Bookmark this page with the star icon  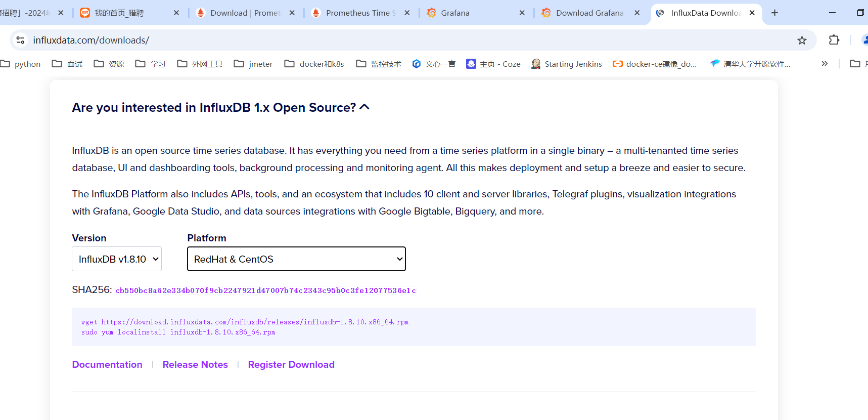802,40
